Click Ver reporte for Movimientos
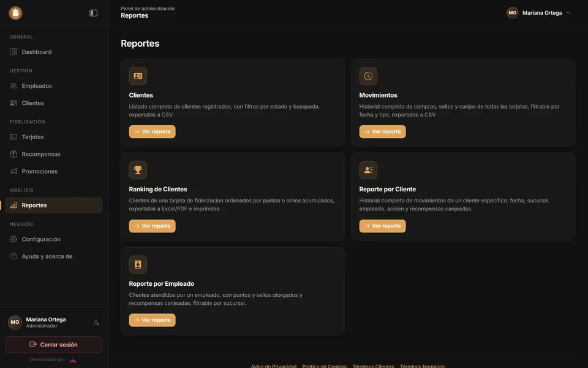 pyautogui.click(x=382, y=131)
